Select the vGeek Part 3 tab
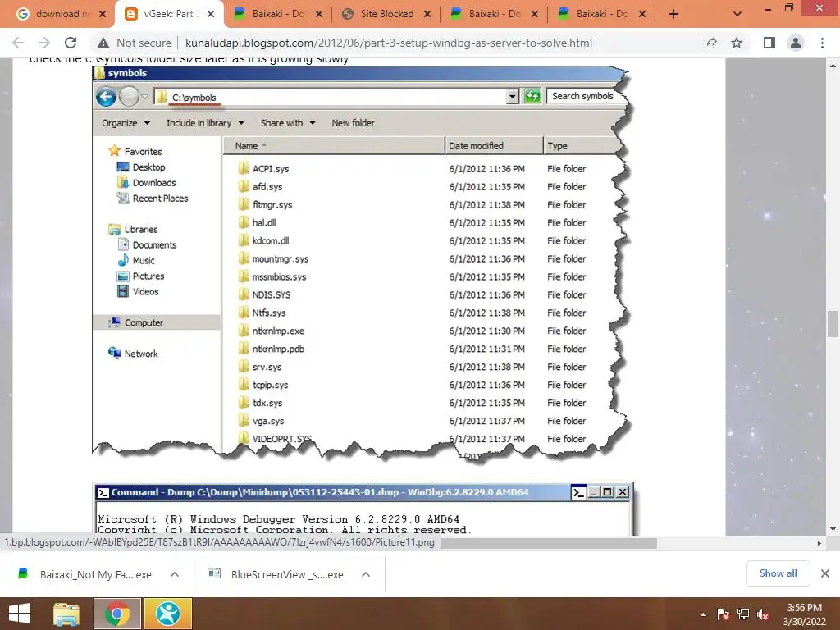 coord(169,14)
